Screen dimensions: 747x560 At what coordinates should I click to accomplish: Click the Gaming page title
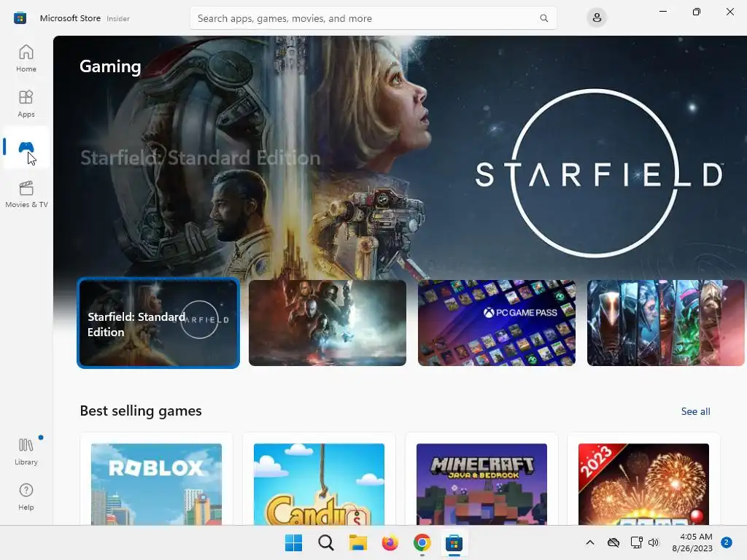click(x=110, y=66)
